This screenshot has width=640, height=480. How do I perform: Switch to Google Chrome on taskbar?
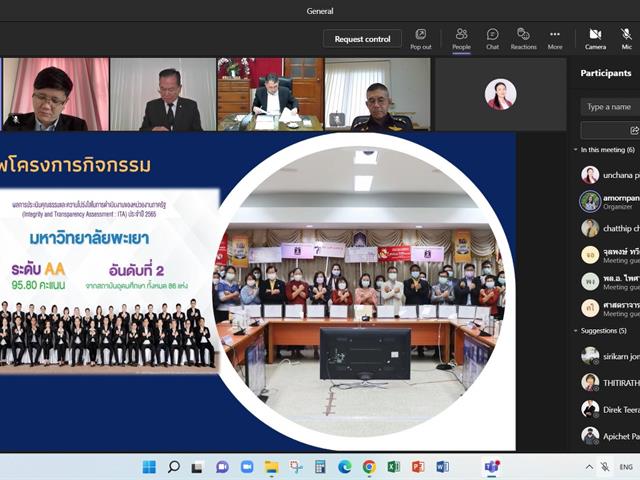point(369,467)
